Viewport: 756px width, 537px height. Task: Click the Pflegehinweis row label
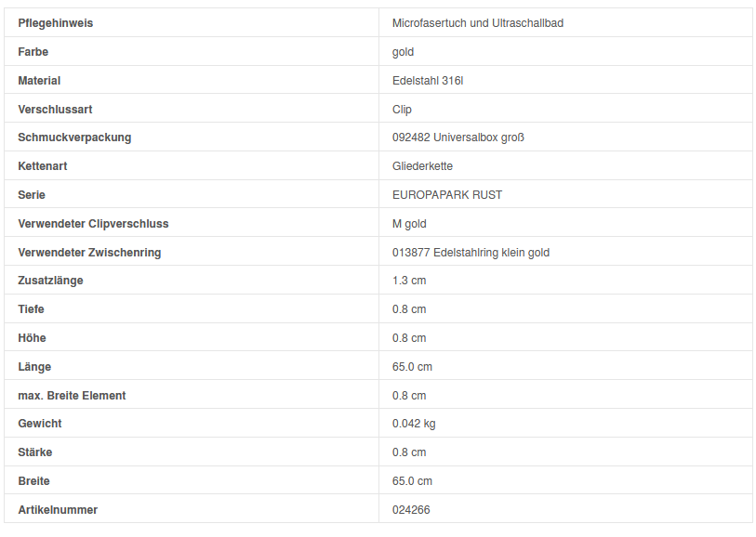[x=55, y=23]
